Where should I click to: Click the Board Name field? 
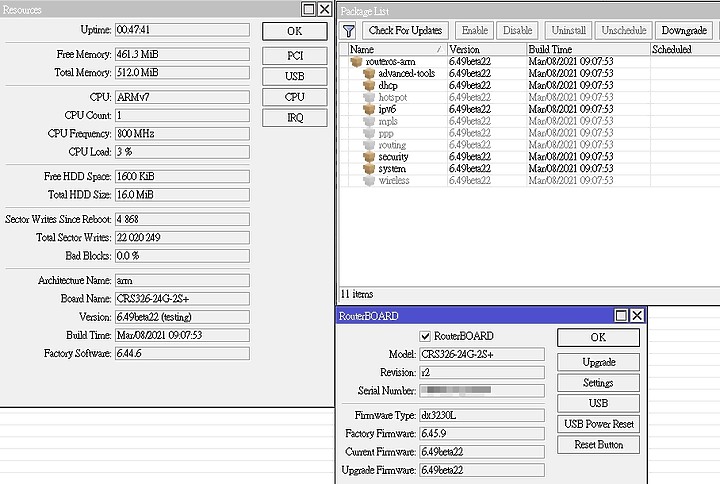182,299
